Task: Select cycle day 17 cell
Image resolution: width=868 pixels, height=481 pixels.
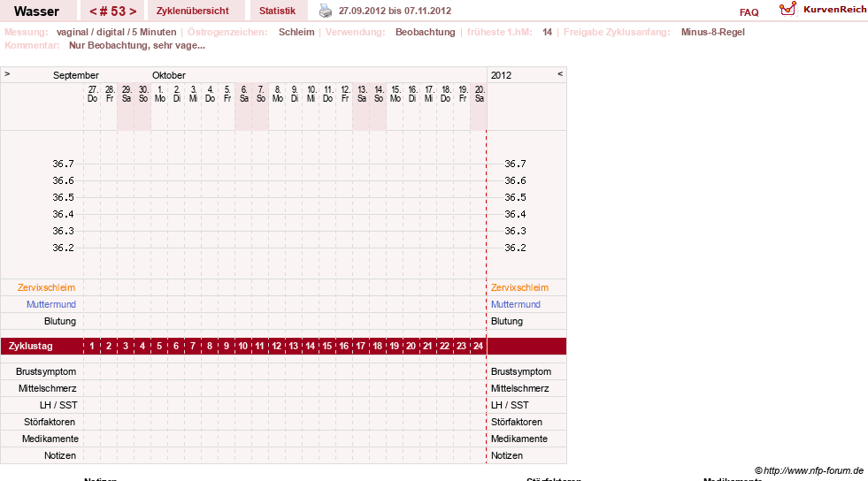Action: tap(360, 346)
